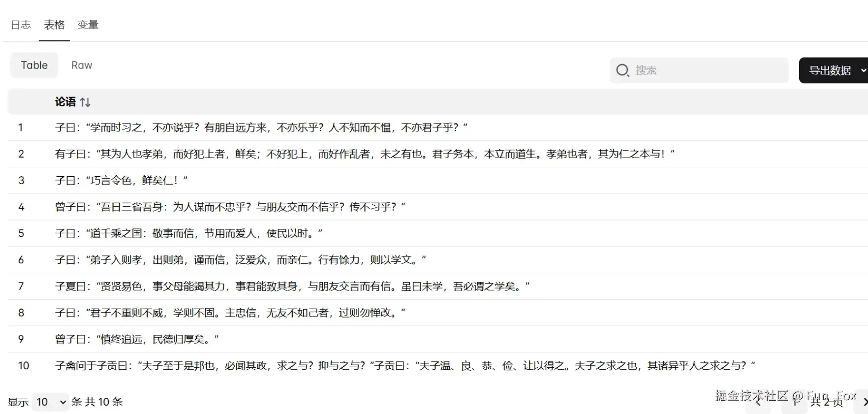Switch to the 变量 tab
The width and height of the screenshot is (868, 414).
coord(88,25)
